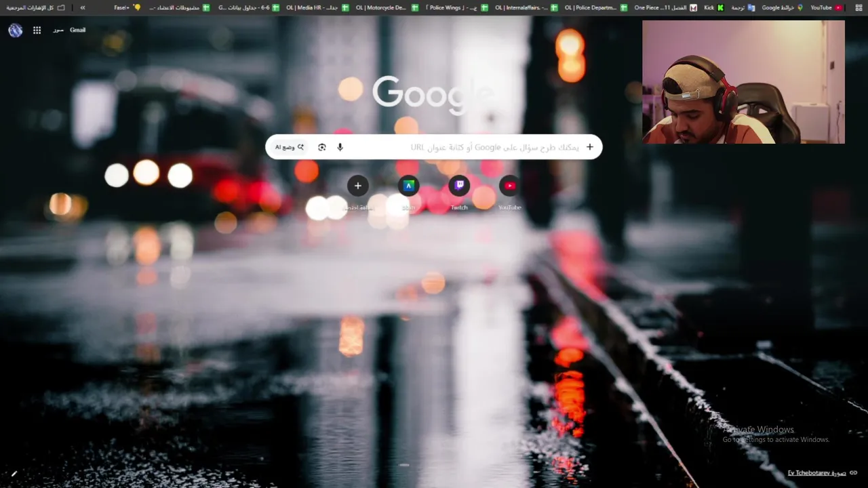Open the OL | Internalaffairs bookmark
The height and width of the screenshot is (488, 868).
click(x=526, y=7)
